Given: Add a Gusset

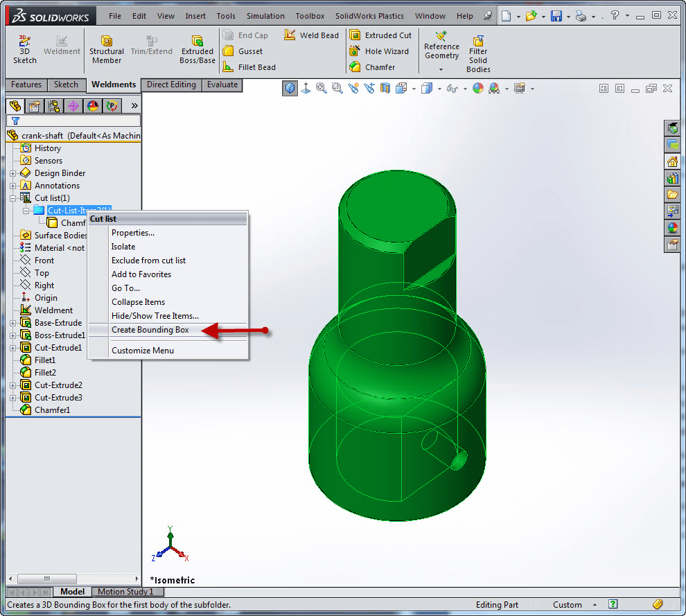Looking at the screenshot, I should tap(243, 51).
